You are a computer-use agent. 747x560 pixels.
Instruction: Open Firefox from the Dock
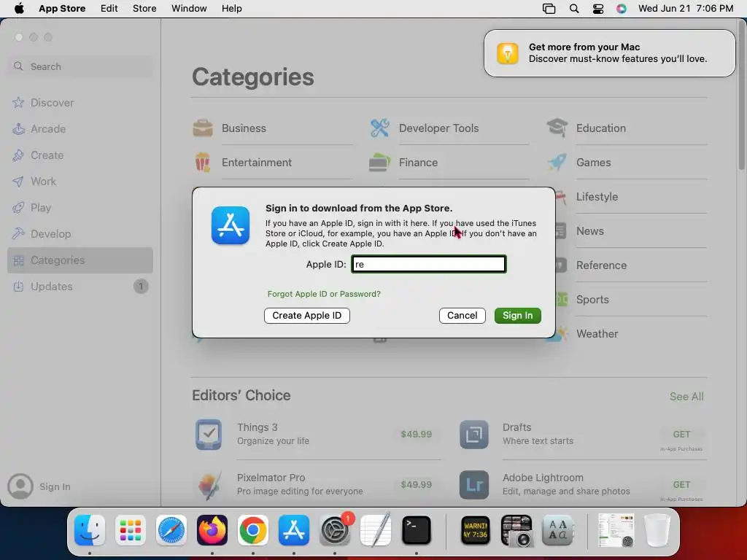click(x=212, y=530)
